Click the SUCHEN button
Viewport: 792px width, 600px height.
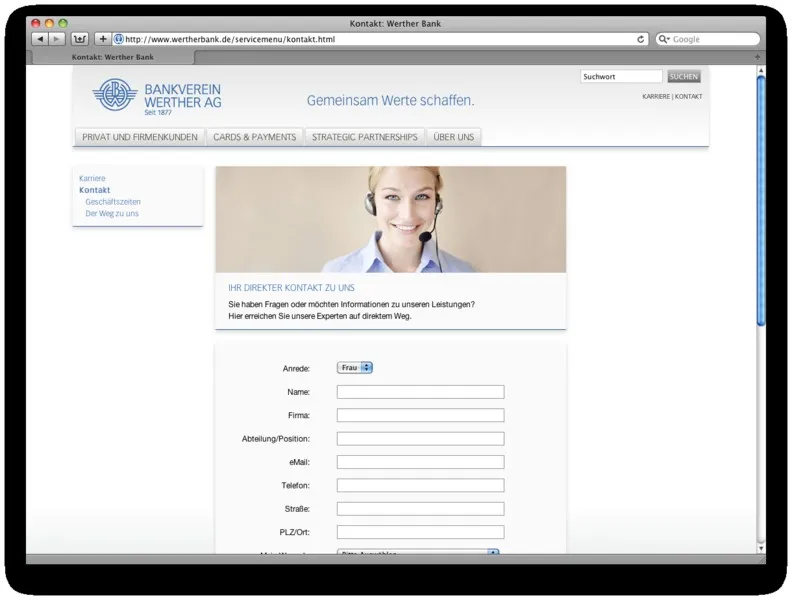point(683,76)
